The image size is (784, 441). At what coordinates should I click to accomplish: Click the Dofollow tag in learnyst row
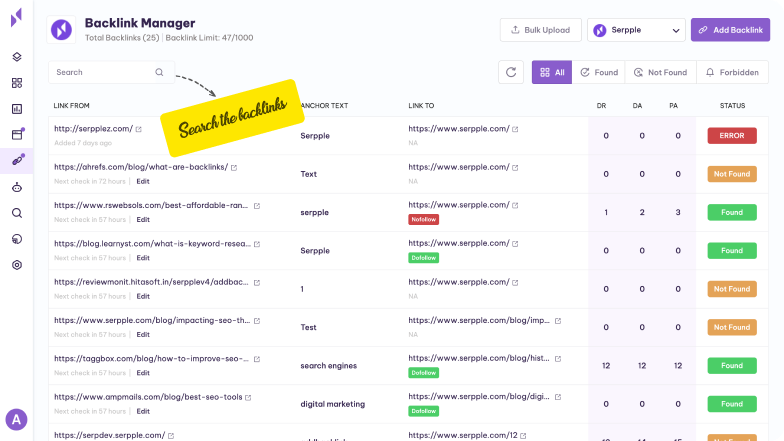click(424, 258)
